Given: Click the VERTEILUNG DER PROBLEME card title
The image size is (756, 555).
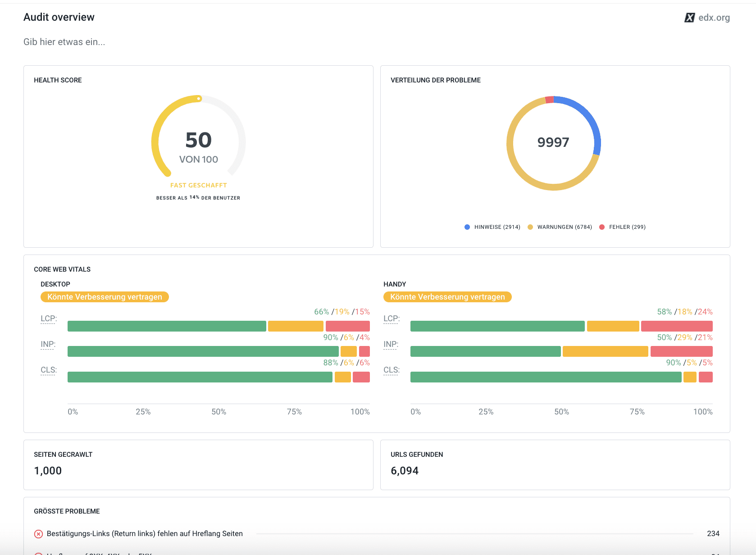Looking at the screenshot, I should click(x=436, y=80).
